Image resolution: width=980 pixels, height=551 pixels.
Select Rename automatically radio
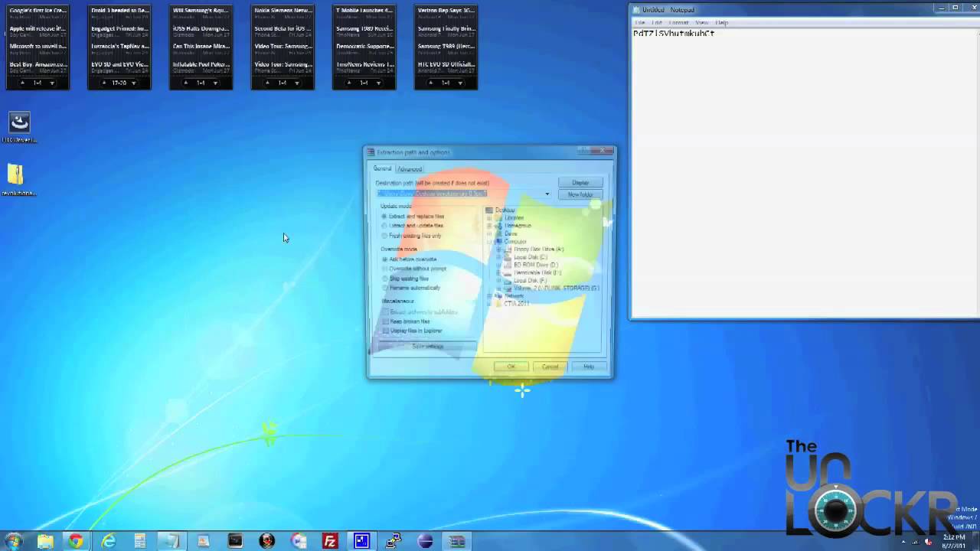click(x=411, y=288)
